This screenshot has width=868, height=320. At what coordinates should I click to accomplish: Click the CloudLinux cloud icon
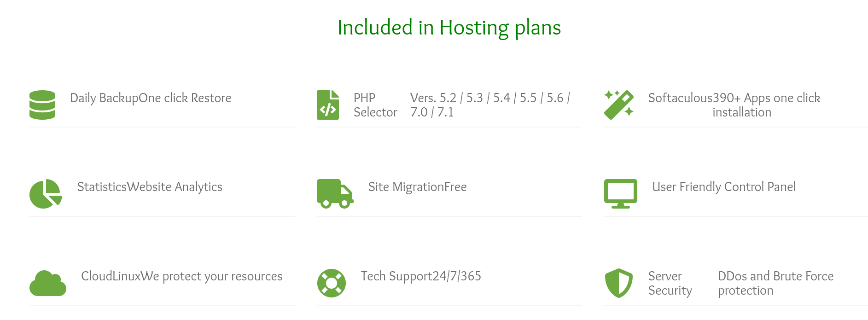[x=48, y=283]
